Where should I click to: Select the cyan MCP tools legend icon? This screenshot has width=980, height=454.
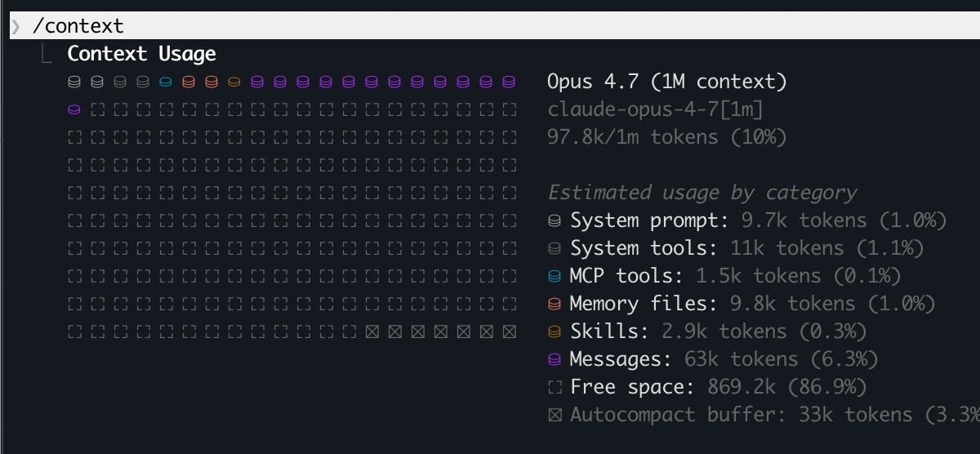(x=555, y=276)
